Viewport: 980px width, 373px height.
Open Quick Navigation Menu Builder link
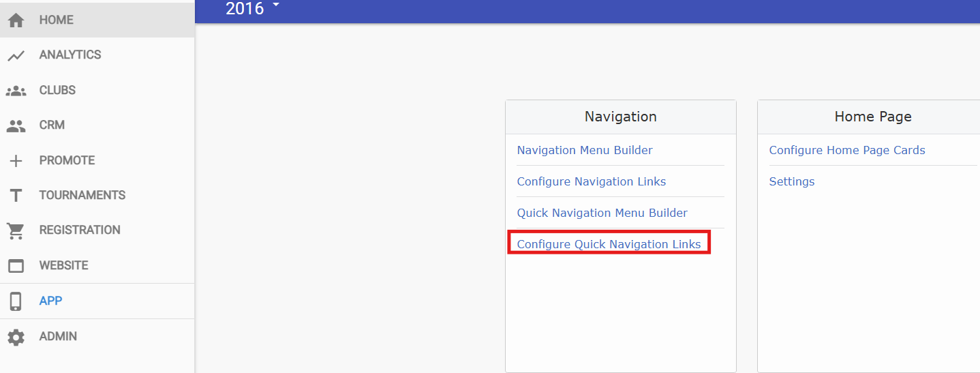pyautogui.click(x=602, y=213)
